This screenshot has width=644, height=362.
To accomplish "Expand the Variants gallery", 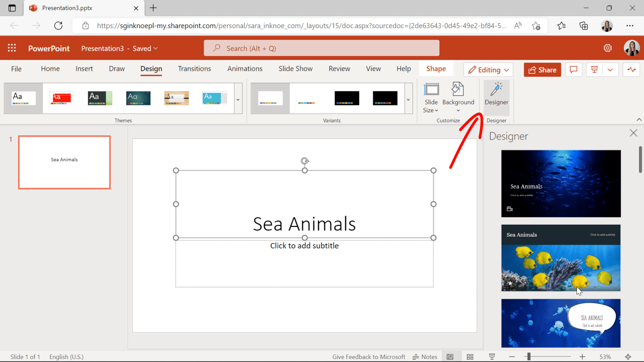I will pyautogui.click(x=408, y=99).
